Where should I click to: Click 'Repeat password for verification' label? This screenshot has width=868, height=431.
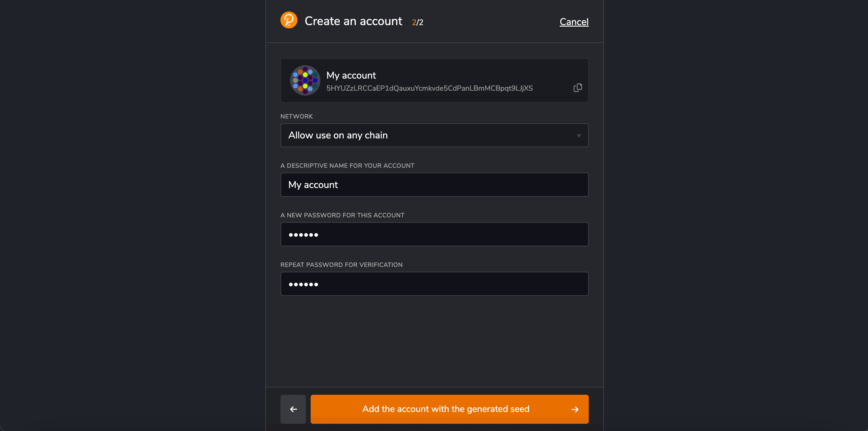tap(341, 265)
